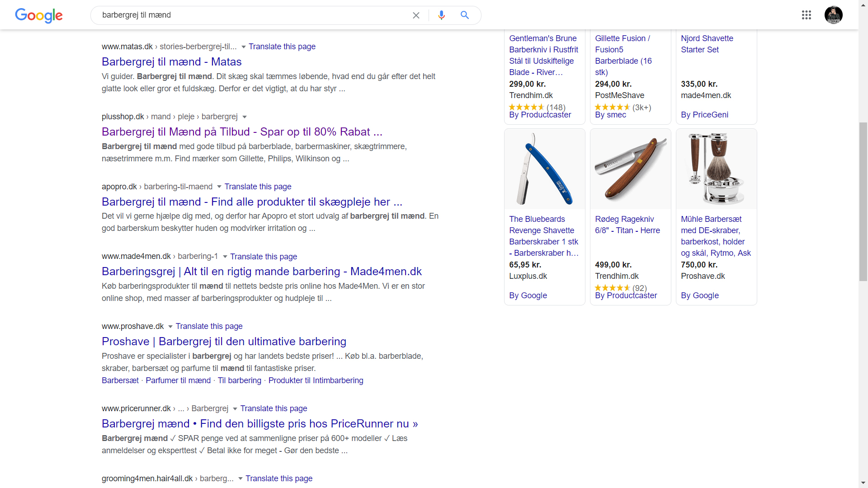Open Proshave Barbergrej result title
The image size is (868, 488).
(224, 342)
